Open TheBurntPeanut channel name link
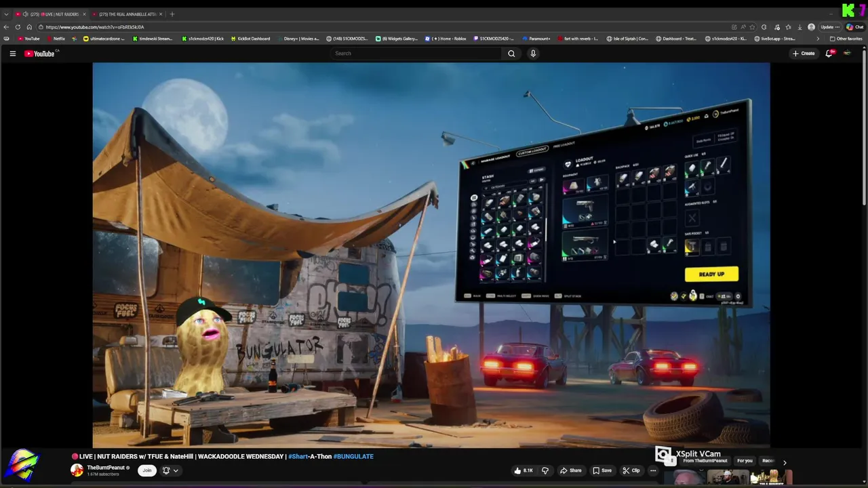 click(106, 468)
